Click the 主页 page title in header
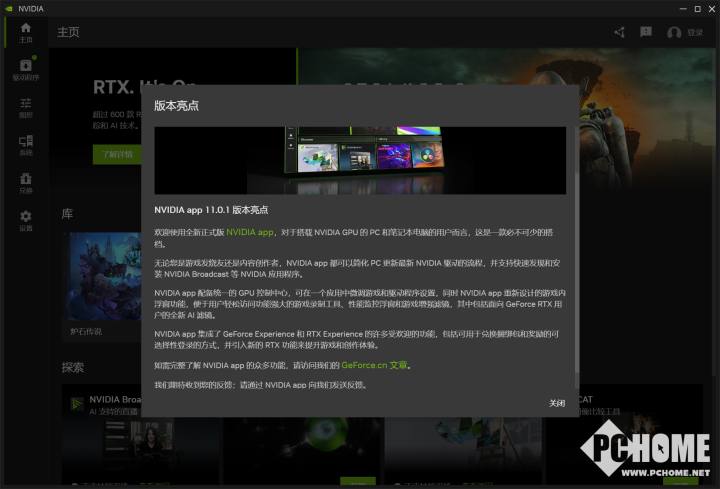The image size is (720, 489). tap(68, 32)
